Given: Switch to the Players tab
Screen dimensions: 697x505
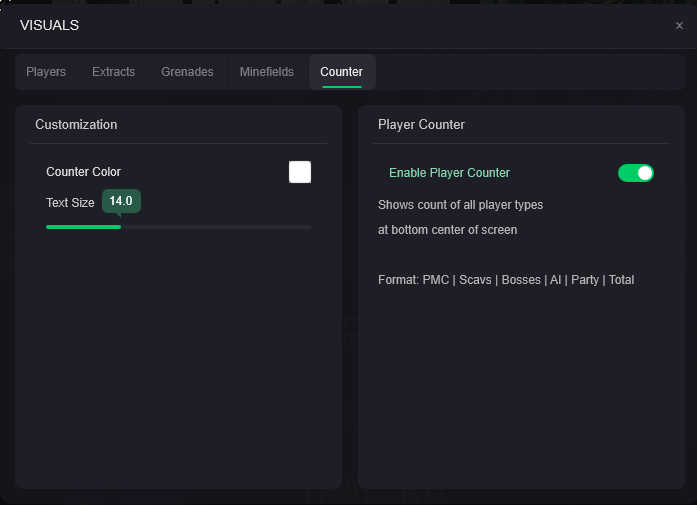Looking at the screenshot, I should [x=46, y=72].
